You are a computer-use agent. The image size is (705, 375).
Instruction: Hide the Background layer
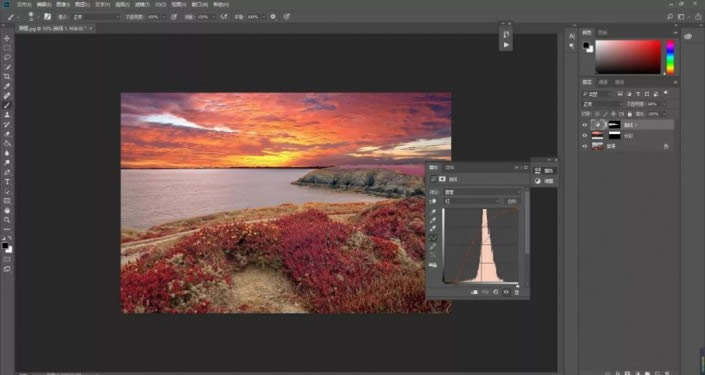coord(585,146)
